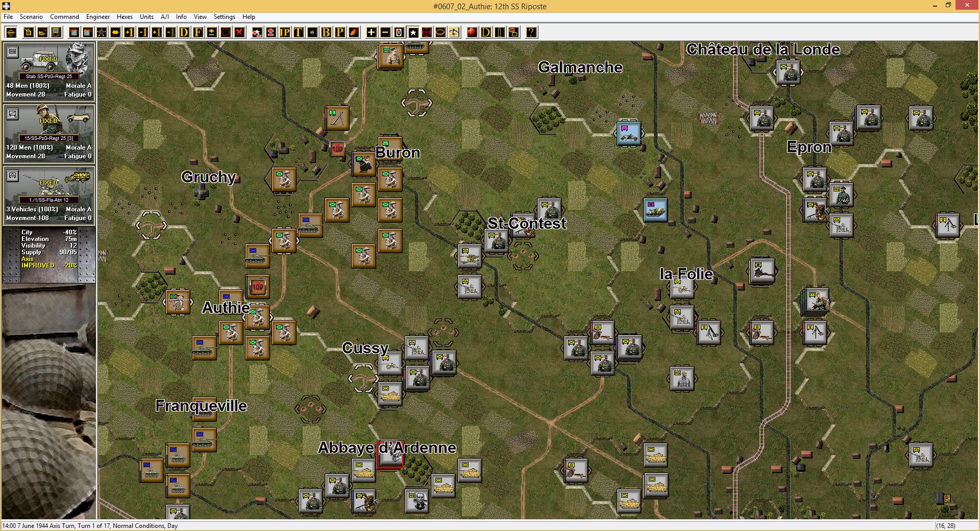Screen dimensions: 980x531
Task: Click the 'City -40%' terrain info line
Action: (49, 232)
